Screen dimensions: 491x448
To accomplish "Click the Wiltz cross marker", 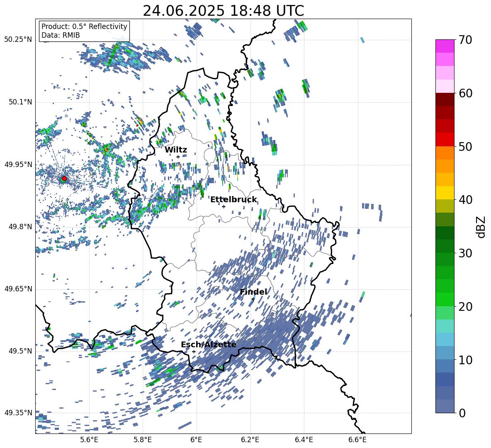I will point(178,157).
